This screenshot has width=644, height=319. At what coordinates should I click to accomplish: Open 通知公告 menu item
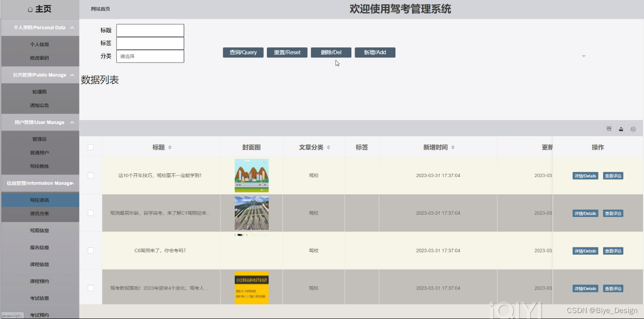pos(40,105)
